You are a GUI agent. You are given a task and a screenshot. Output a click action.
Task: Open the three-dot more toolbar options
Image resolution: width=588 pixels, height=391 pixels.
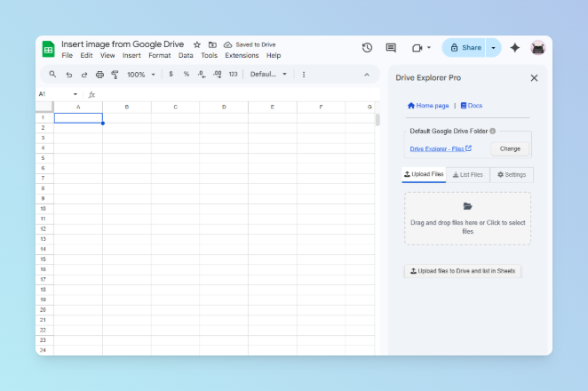(x=304, y=75)
